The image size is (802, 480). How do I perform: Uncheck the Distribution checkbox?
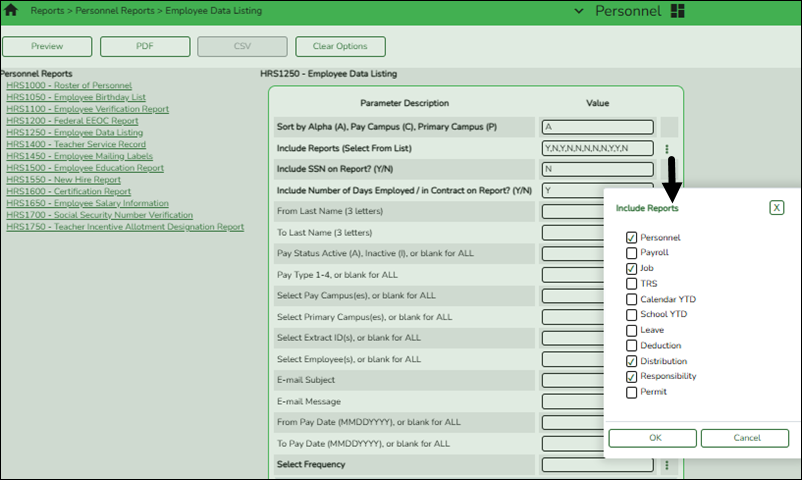click(x=631, y=361)
